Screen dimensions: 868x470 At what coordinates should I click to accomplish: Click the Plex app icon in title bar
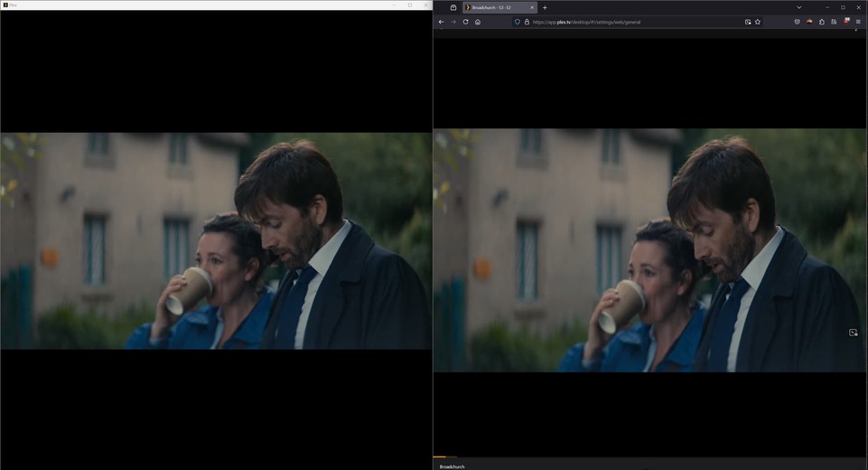tap(5, 5)
